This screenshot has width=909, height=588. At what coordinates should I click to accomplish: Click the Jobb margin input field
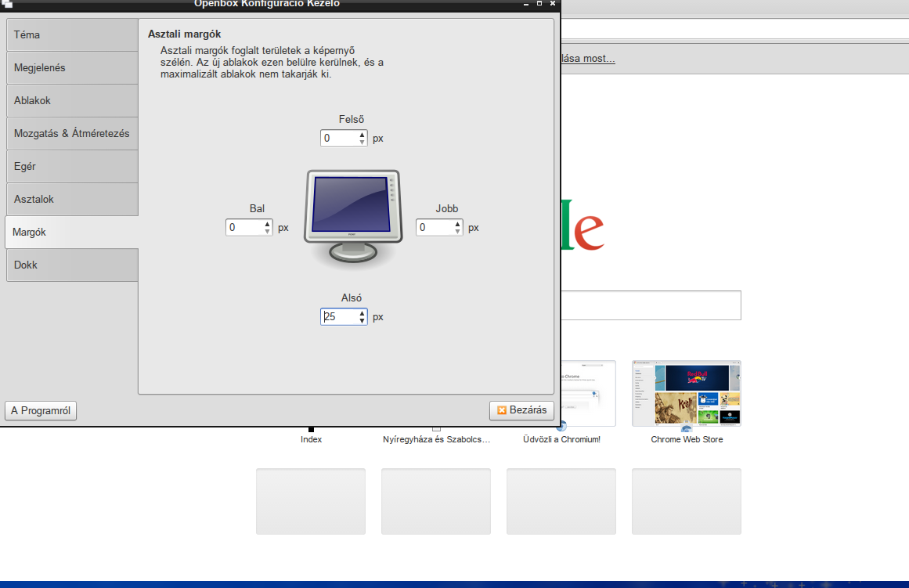(435, 227)
